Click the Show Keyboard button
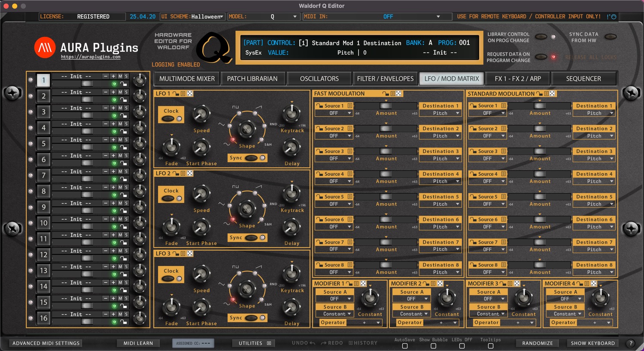Screen dimensions: 644x351 coord(593,343)
